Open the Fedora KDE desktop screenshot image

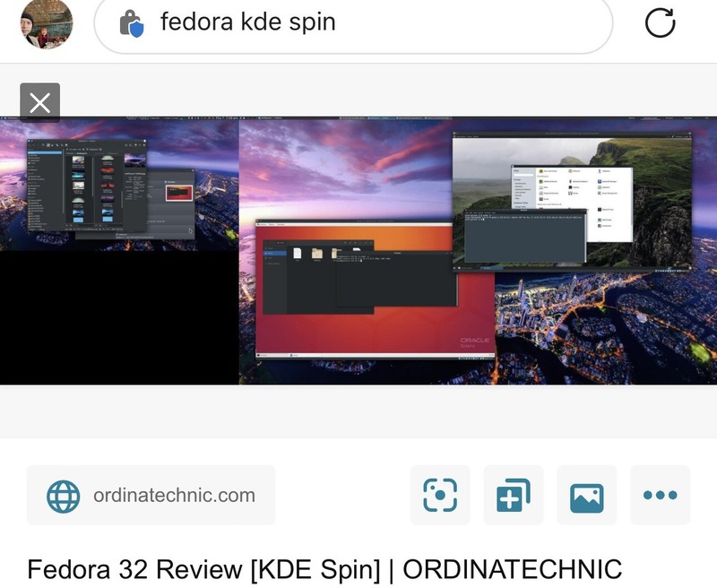[x=358, y=251]
